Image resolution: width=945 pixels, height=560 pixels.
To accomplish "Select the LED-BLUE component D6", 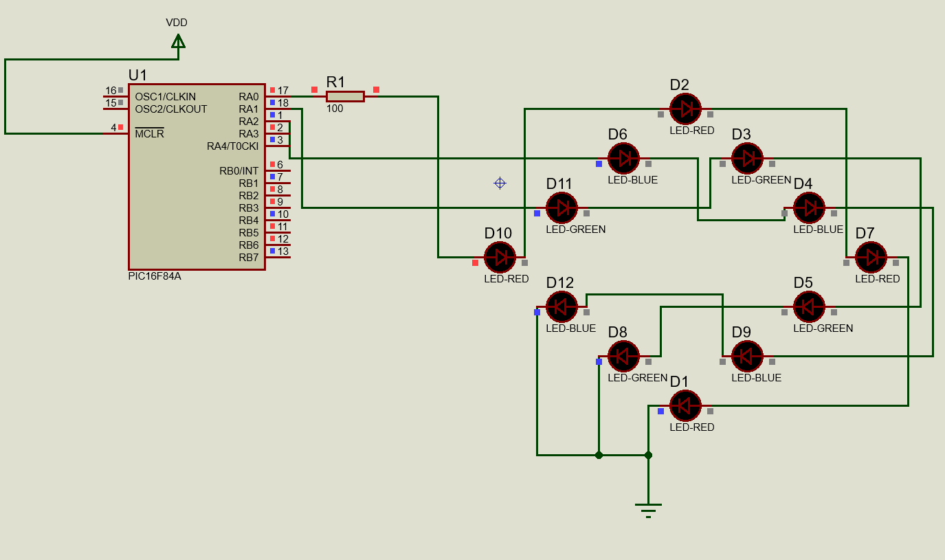I will (623, 158).
